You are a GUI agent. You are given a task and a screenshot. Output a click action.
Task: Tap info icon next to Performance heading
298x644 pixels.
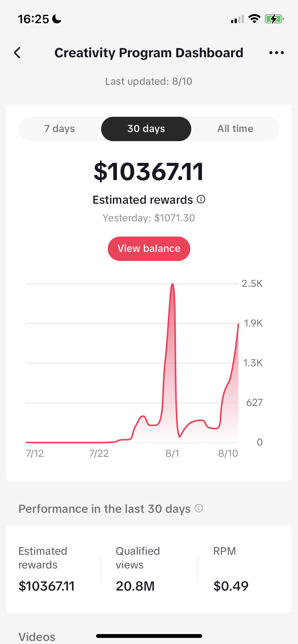[x=199, y=508]
